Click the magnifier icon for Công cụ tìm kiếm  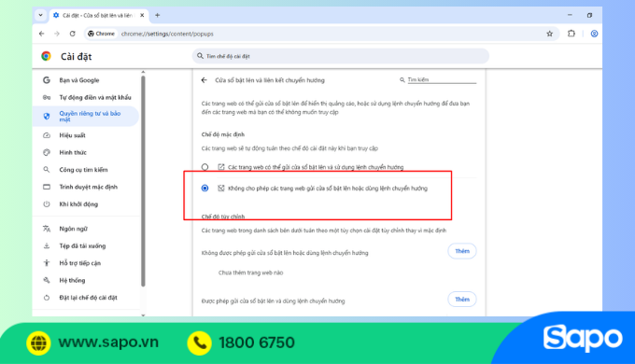tap(47, 170)
